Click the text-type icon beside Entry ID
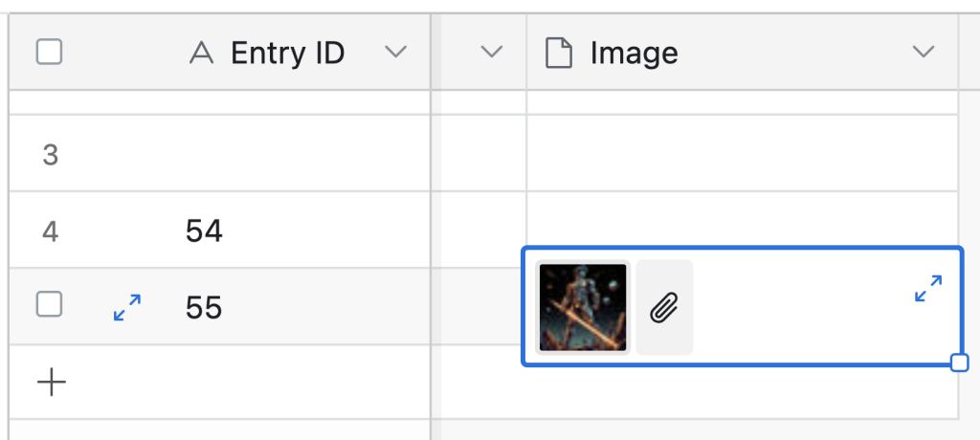980x440 pixels. [x=201, y=53]
